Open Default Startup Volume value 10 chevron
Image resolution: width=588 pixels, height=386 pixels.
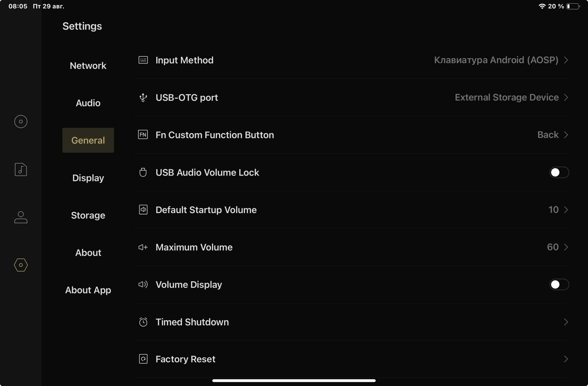tap(566, 210)
